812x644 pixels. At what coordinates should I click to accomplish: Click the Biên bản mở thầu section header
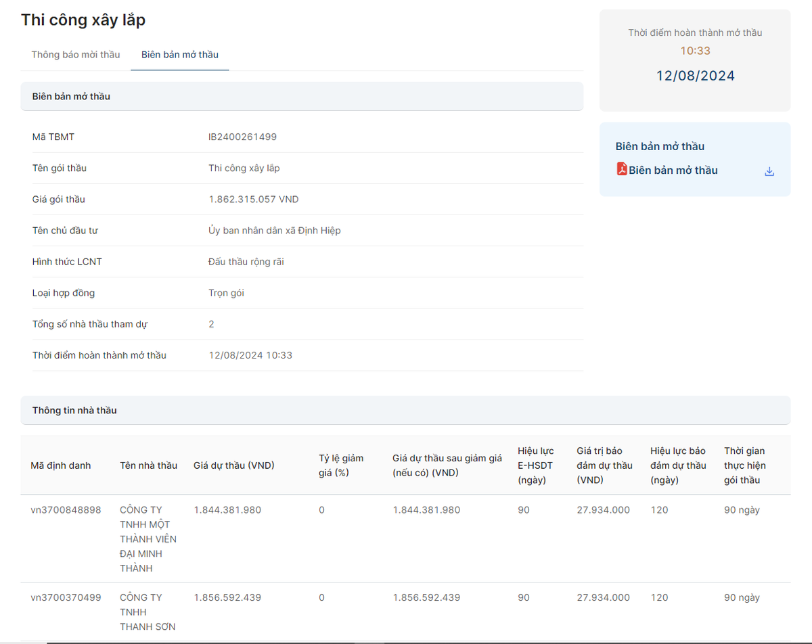[72, 97]
